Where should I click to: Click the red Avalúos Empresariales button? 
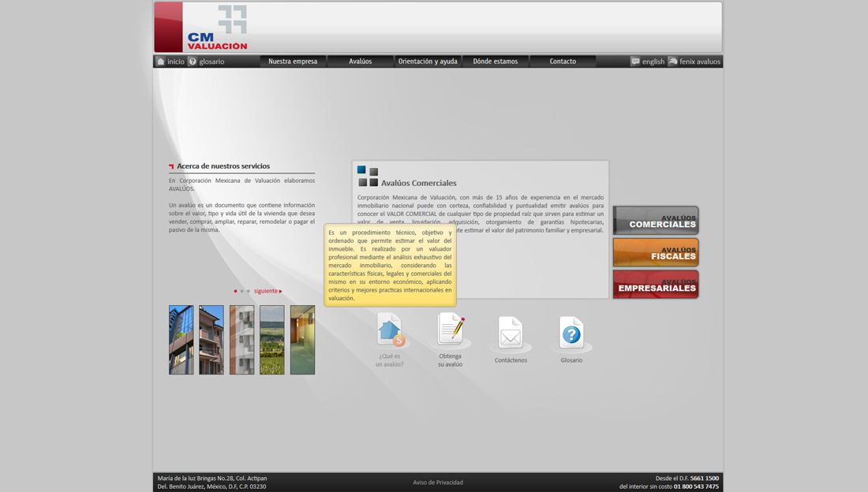point(656,285)
